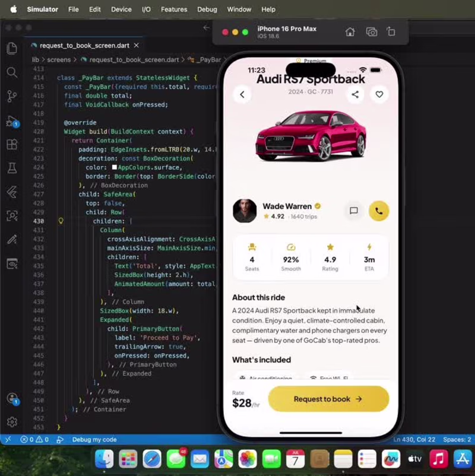Tap the About this ride heading

(258, 297)
